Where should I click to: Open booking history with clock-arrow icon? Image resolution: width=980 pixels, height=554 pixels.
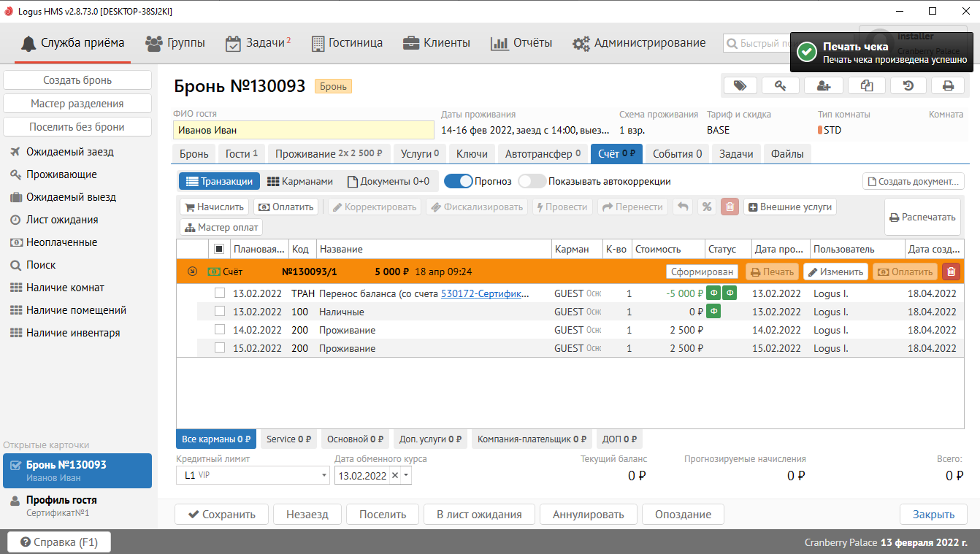[x=908, y=85]
